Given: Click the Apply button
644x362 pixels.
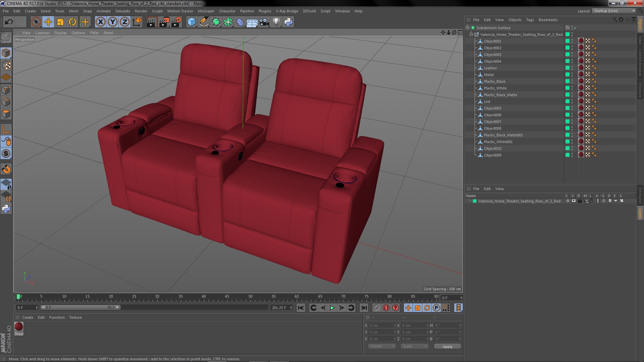Looking at the screenshot, I should tap(447, 347).
